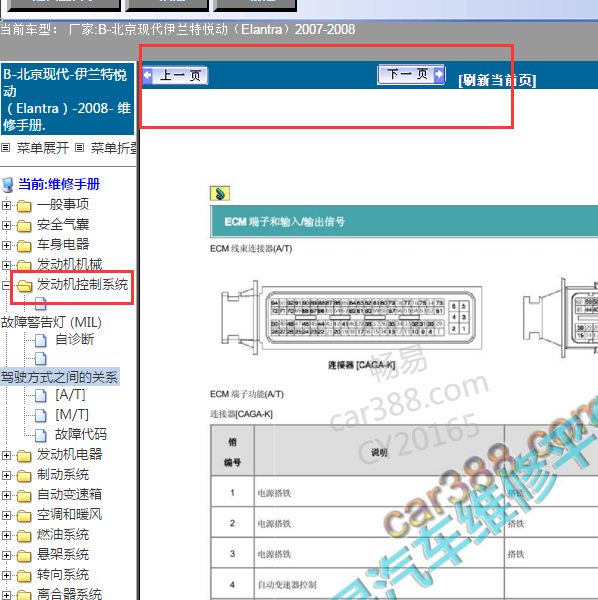Select the 自动变速箱 tree label
Image resolution: width=598 pixels, height=600 pixels.
70,494
